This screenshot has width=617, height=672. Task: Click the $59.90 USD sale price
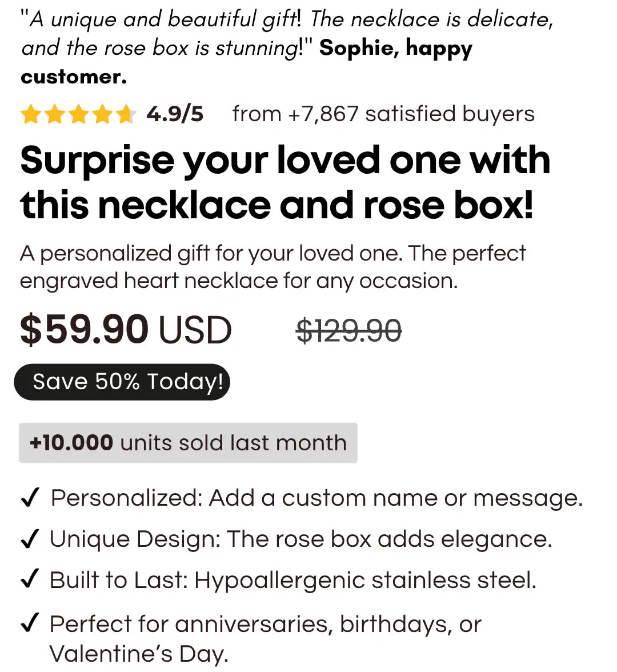[x=126, y=330]
